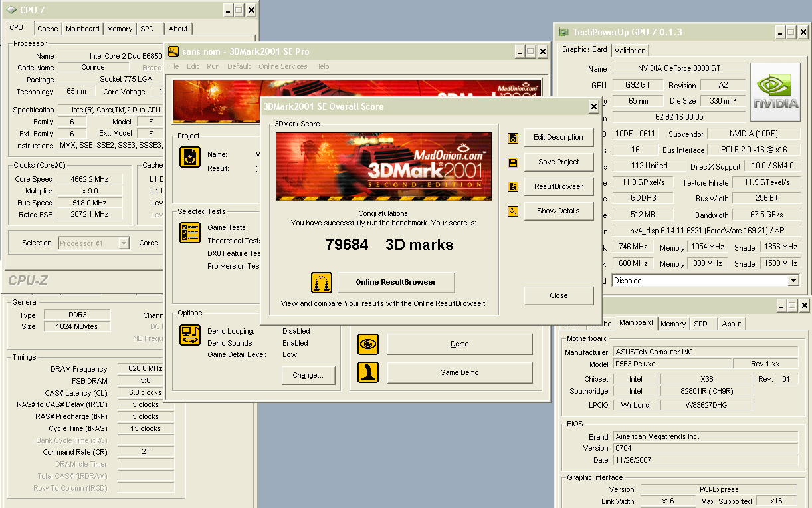812x508 pixels.
Task: Click the Save Project floppy icon
Action: pos(513,162)
